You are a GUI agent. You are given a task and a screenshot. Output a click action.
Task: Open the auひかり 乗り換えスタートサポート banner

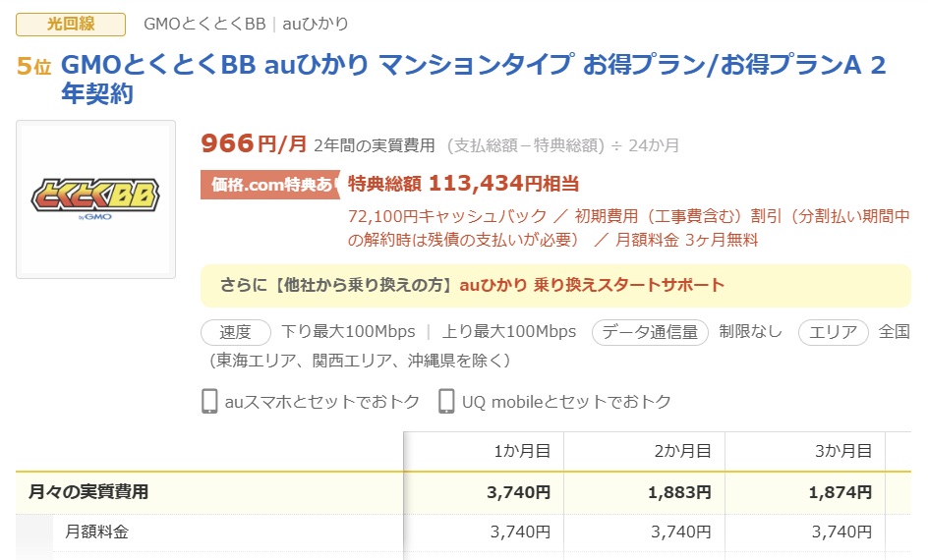point(555,285)
